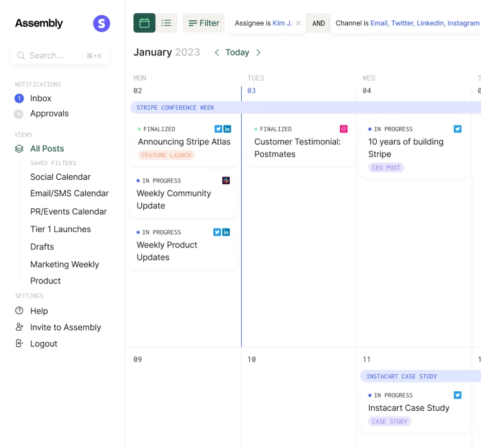Open Product saved filter
This screenshot has width=481, height=448.
point(45,281)
